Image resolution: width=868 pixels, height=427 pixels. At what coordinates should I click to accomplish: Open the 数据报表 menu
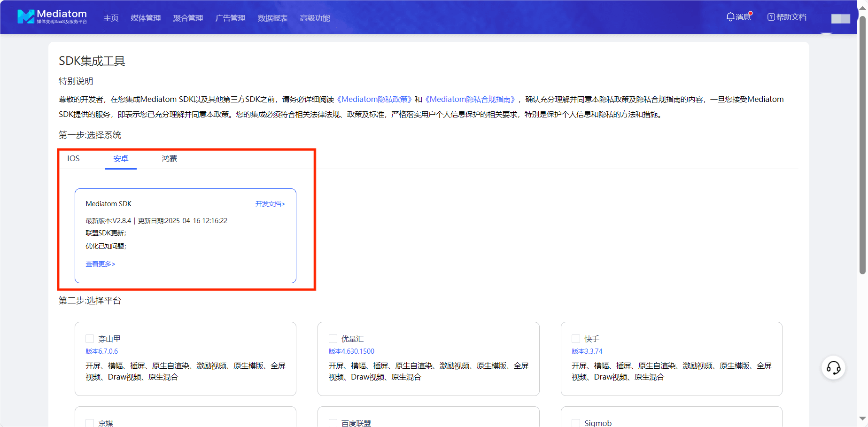point(272,18)
